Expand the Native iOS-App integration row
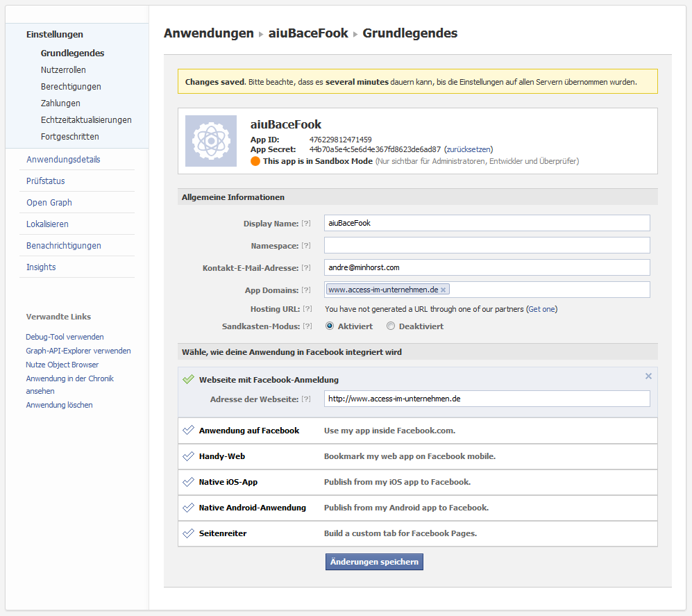 pyautogui.click(x=418, y=482)
